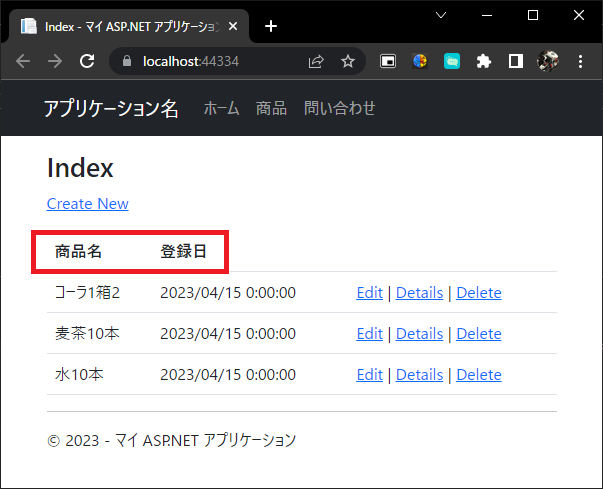Image resolution: width=603 pixels, height=489 pixels.
Task: Select the コーラ1箱2 product name cell
Action: point(87,293)
